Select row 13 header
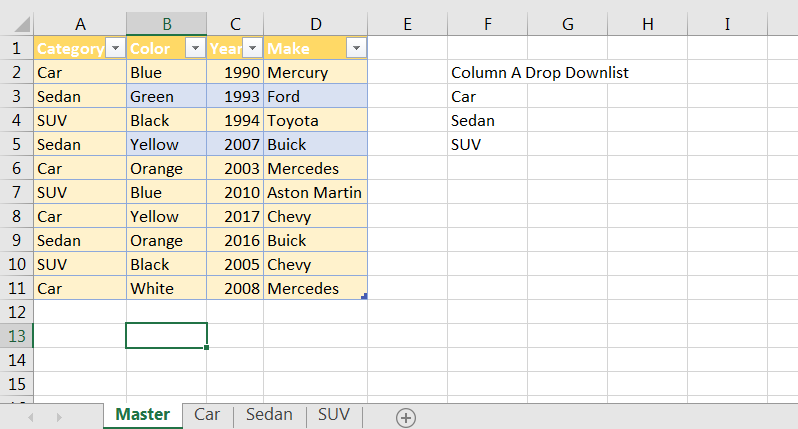The width and height of the screenshot is (798, 429). click(x=17, y=336)
